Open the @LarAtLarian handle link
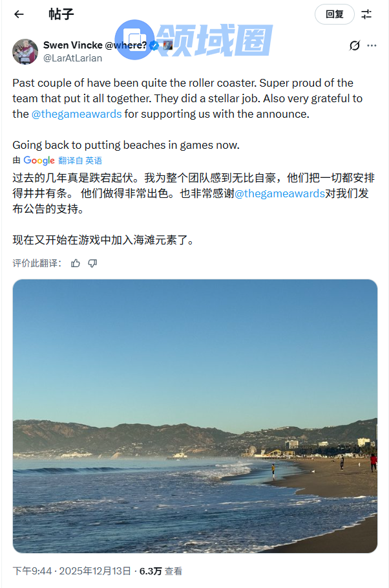 coord(72,58)
